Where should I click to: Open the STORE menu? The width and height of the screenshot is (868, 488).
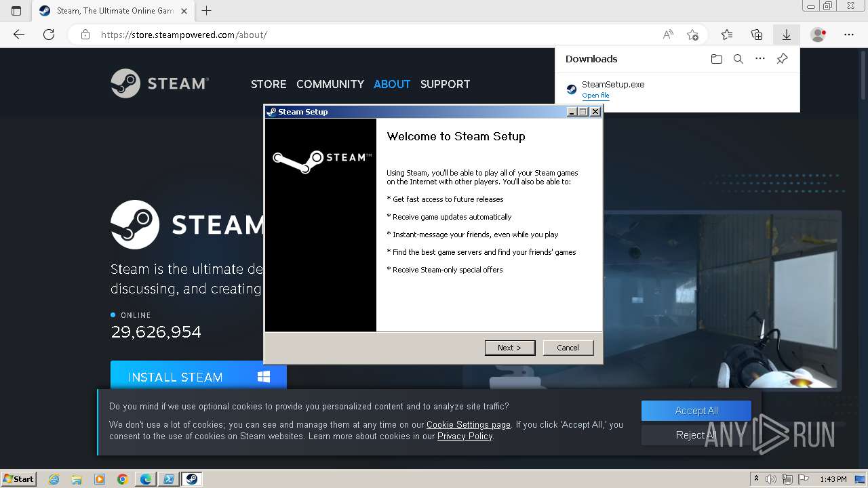pyautogui.click(x=269, y=84)
